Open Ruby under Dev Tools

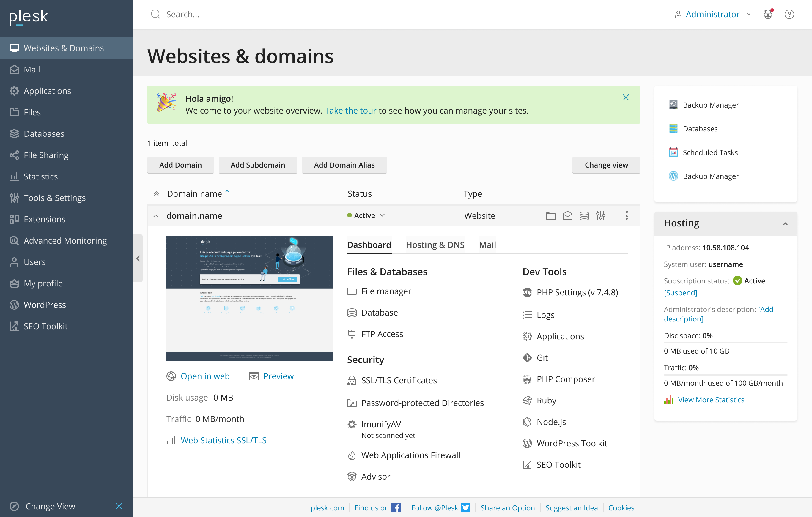pyautogui.click(x=539, y=401)
